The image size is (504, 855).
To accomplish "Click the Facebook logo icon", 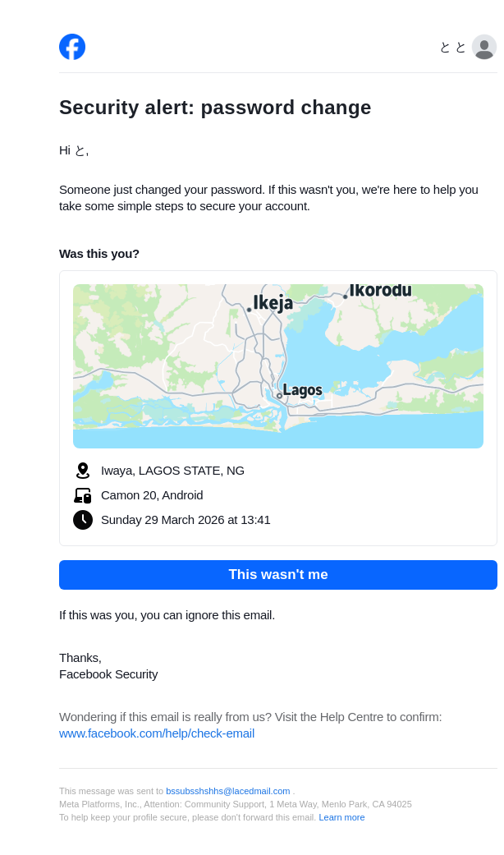I will click(72, 47).
